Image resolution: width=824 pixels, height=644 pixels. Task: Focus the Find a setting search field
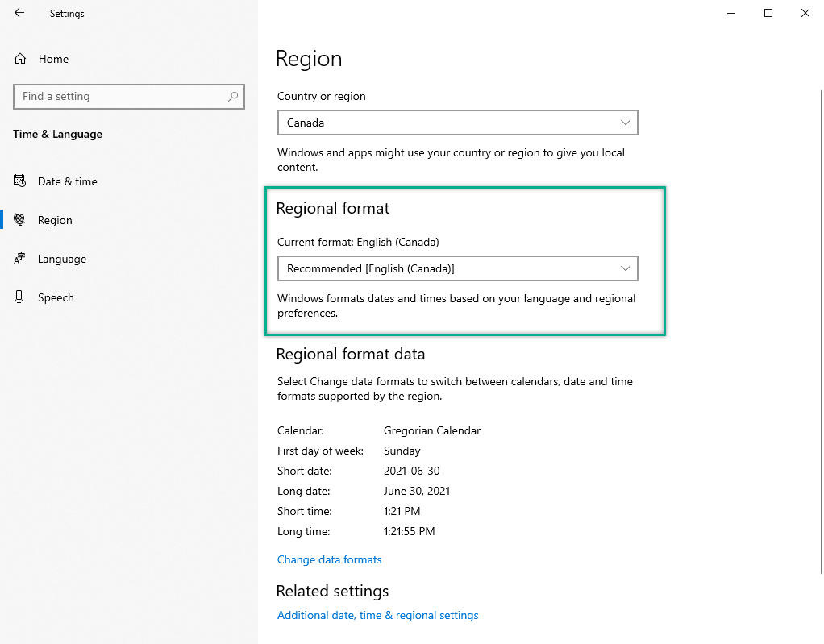121,97
